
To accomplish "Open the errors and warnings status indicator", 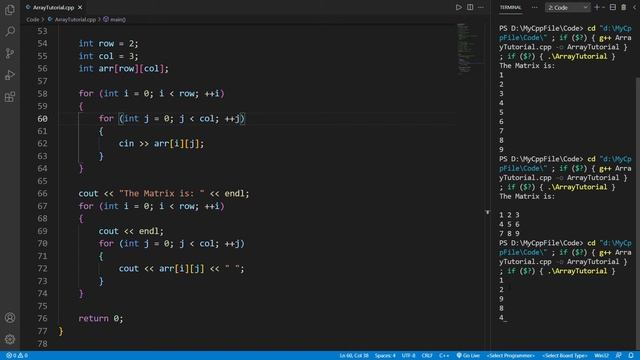I will pyautogui.click(x=17, y=356).
